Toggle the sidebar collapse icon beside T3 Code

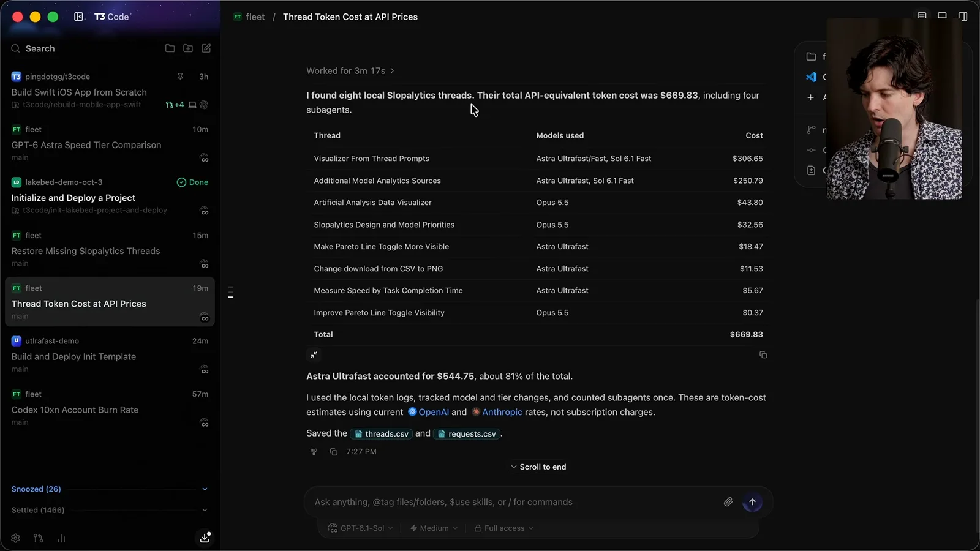(79, 17)
